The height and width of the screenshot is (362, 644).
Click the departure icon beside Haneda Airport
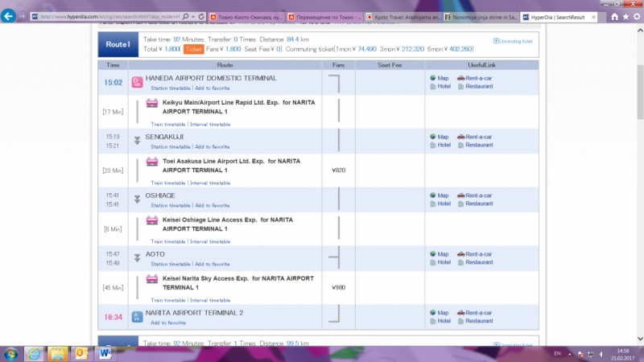click(136, 80)
